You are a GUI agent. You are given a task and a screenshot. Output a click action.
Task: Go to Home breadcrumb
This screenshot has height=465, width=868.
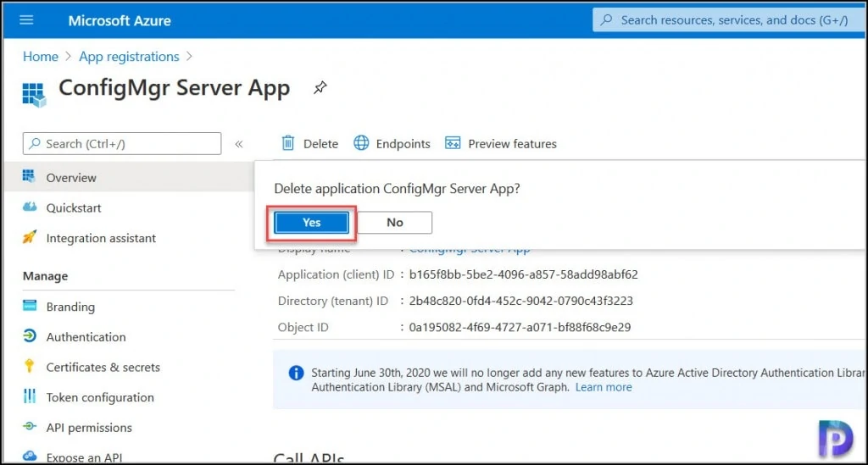41,57
